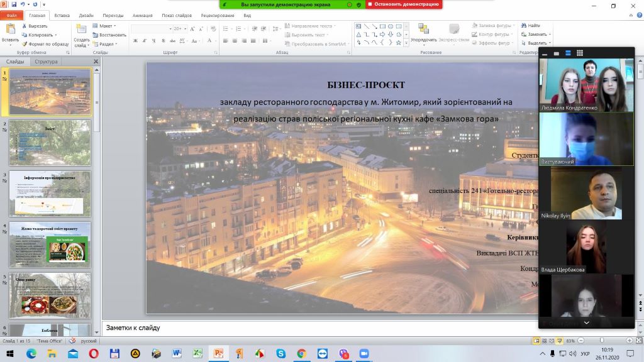This screenshot has width=644, height=362.
Task: Adjust the zoom slider handle in the status bar
Action: pos(602,341)
